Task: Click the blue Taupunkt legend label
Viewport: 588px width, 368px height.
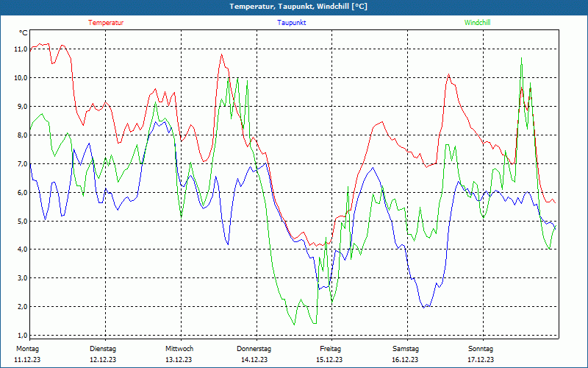Action: pyautogui.click(x=291, y=23)
